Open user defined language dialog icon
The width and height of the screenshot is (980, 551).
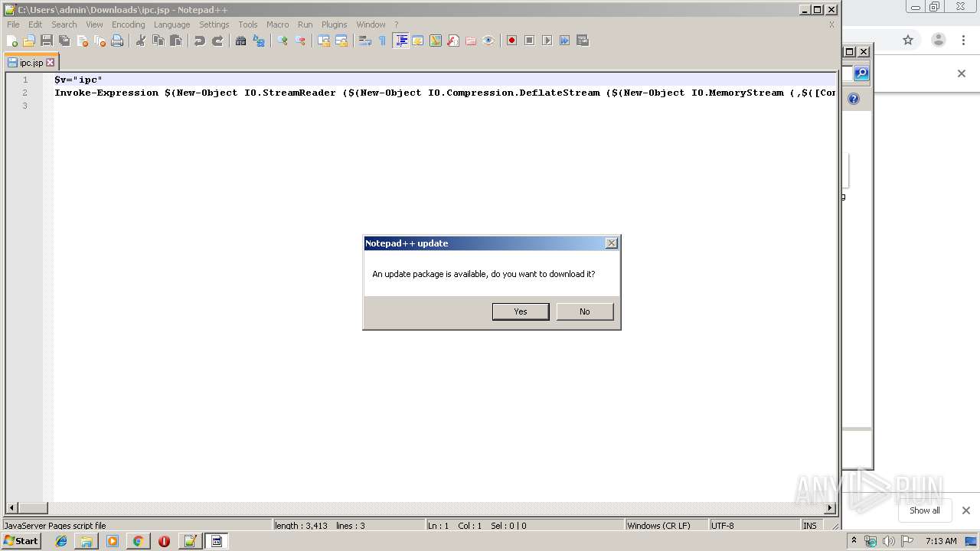418,41
